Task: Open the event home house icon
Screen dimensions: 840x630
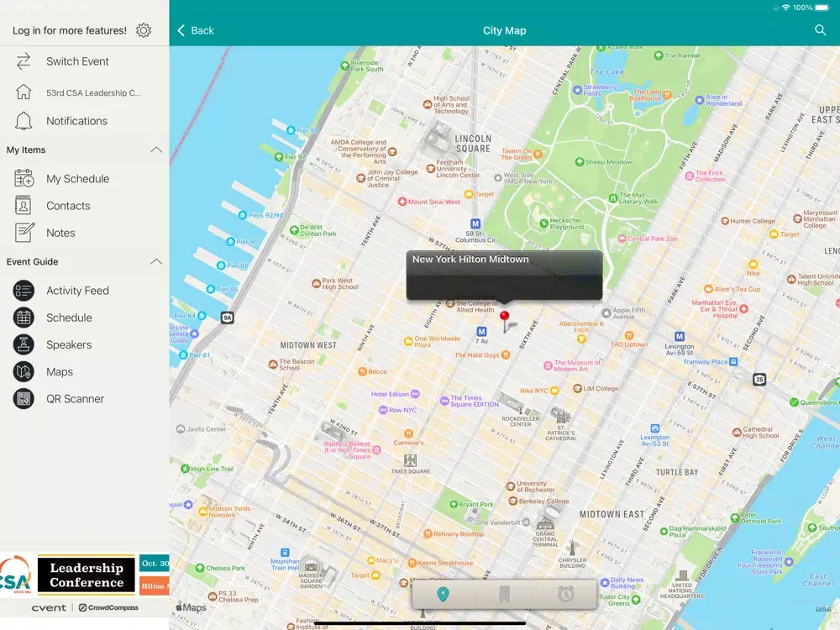Action: point(24,92)
